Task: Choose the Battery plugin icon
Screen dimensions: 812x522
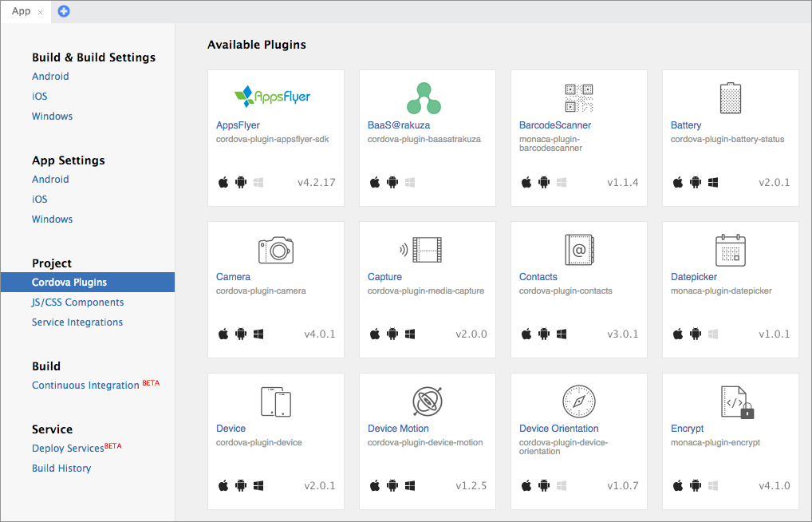Action: (730, 97)
